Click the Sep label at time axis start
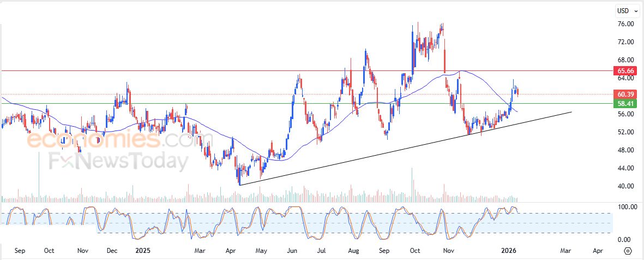644x260 pixels. point(20,251)
